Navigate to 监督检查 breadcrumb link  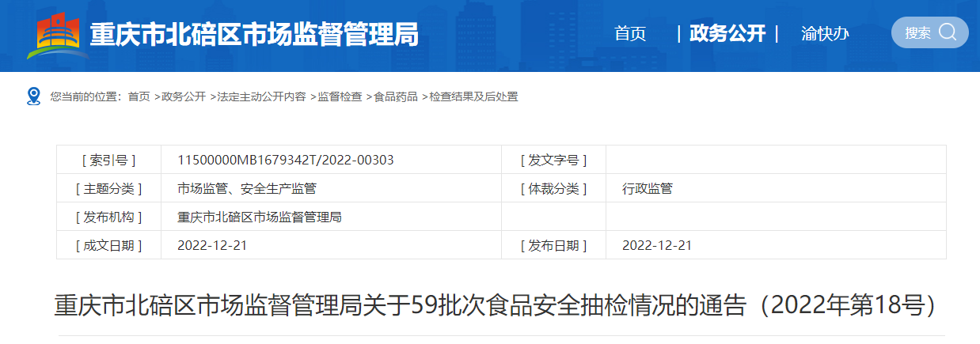[x=340, y=96]
